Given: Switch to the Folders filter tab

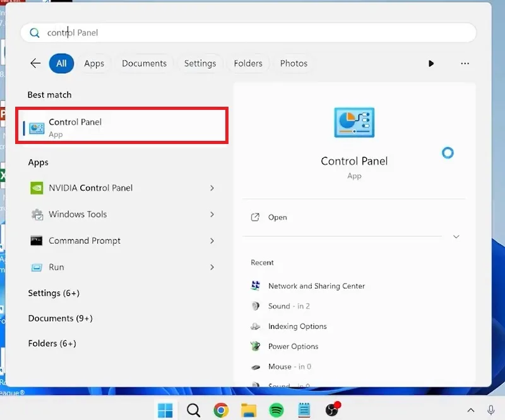Looking at the screenshot, I should (248, 63).
